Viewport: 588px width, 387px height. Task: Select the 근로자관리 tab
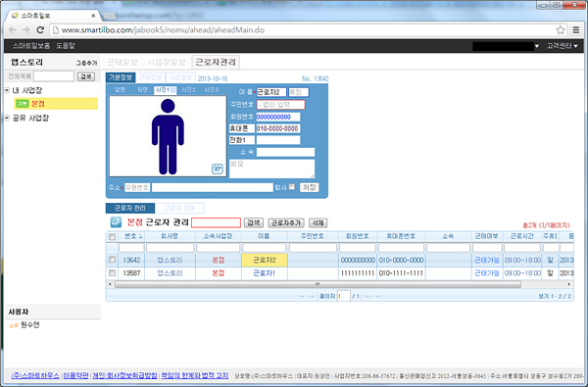click(216, 63)
